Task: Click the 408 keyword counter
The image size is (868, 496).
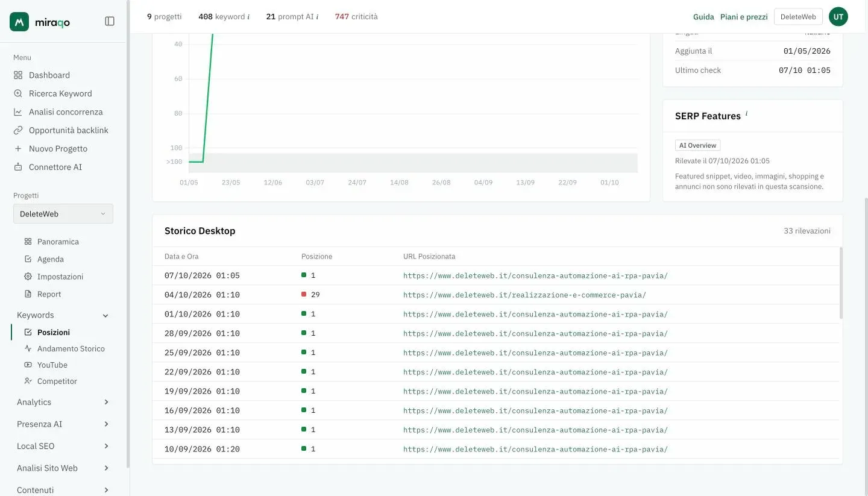Action: [224, 17]
